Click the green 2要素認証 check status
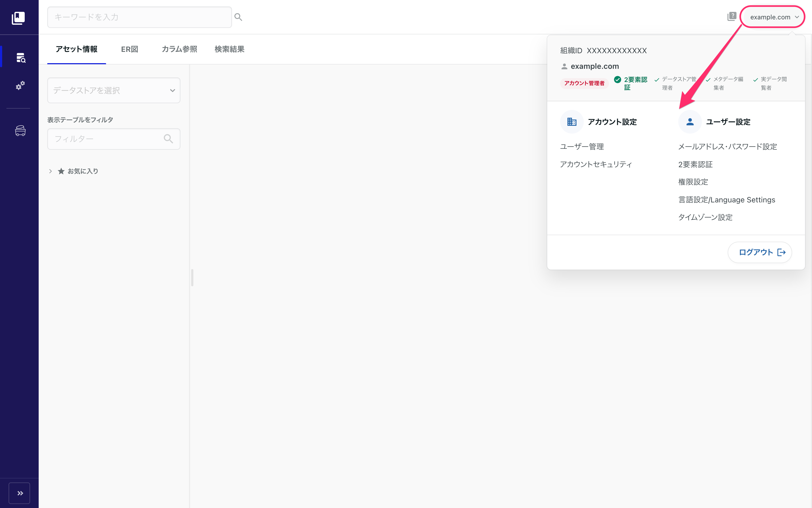Viewport: 812px width, 508px height. pos(631,83)
